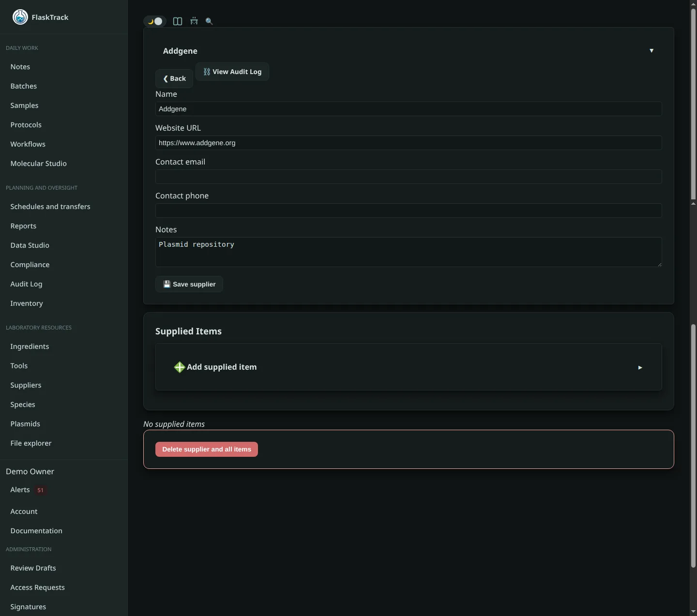This screenshot has height=616, width=697.
Task: Open the sidebar Audit Log link
Action: (26, 284)
